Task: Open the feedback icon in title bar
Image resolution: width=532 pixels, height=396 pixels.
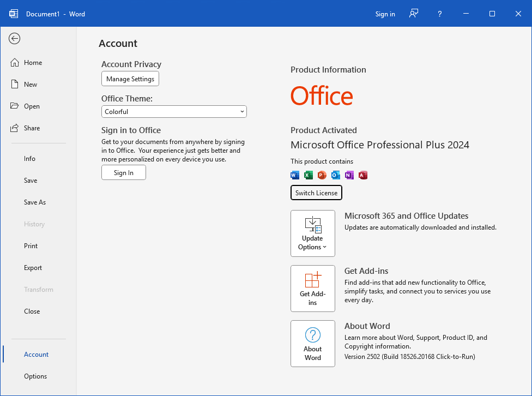Action: (414, 14)
